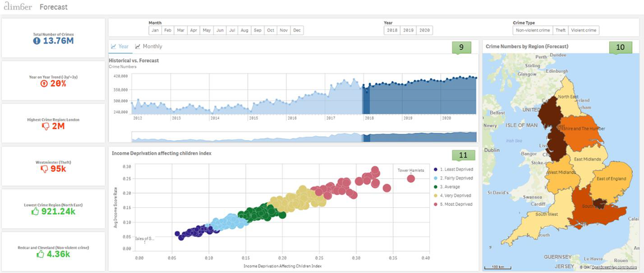The width and height of the screenshot is (644, 273).
Task: Switch to the Monthly chart tab
Action: pyautogui.click(x=149, y=46)
